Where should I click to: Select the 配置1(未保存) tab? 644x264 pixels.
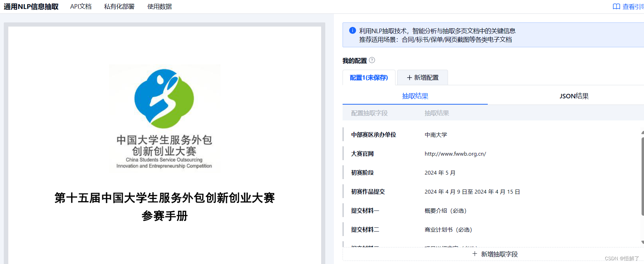click(x=369, y=78)
